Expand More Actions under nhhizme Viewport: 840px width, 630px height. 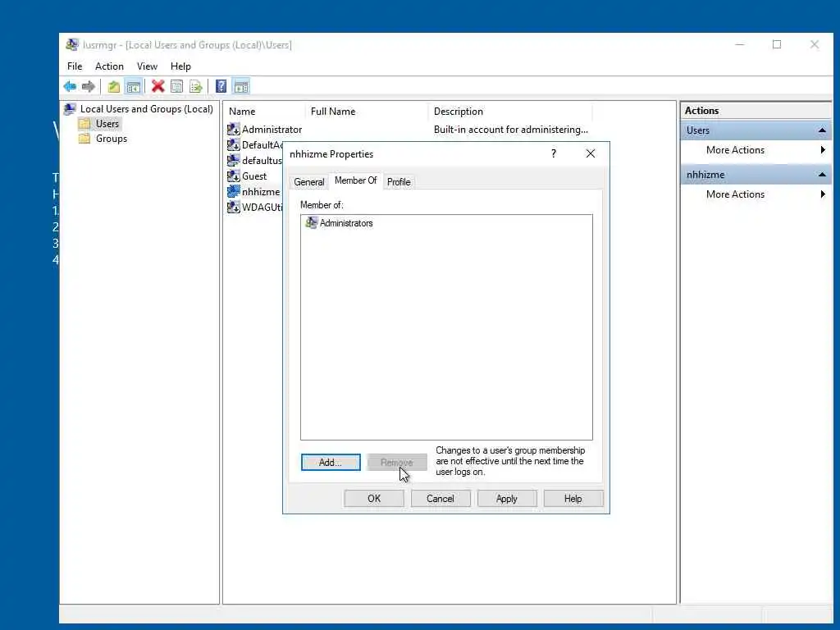756,194
